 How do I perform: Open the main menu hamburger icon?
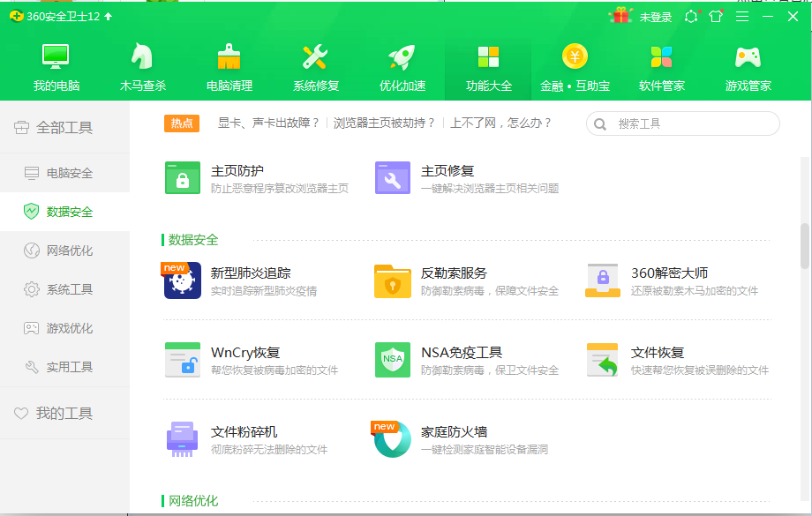click(x=742, y=17)
